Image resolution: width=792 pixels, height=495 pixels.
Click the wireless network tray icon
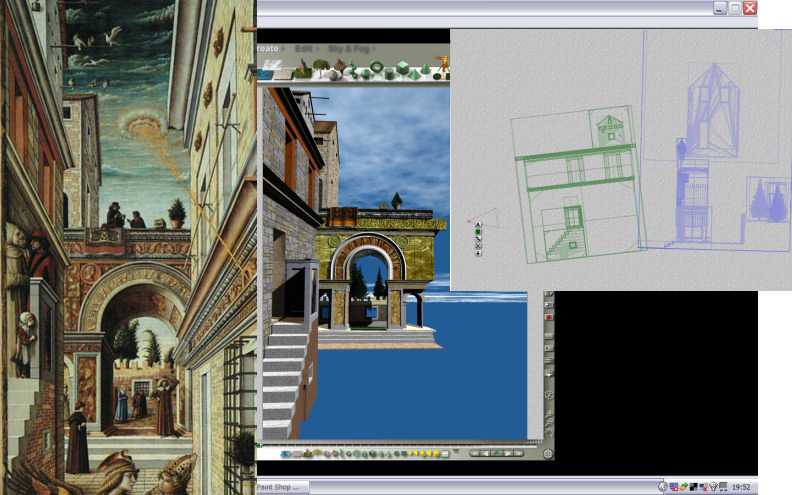coord(713,486)
